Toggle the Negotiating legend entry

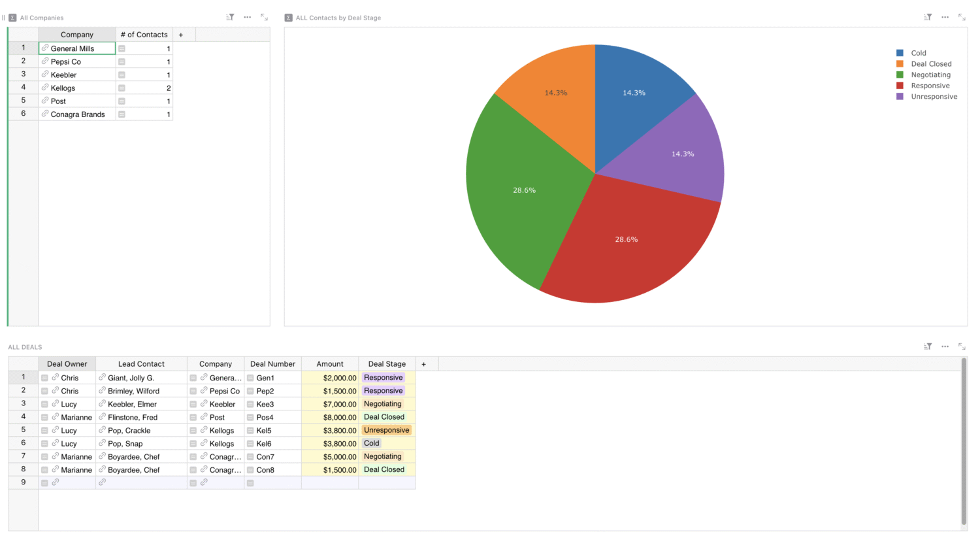tap(923, 75)
